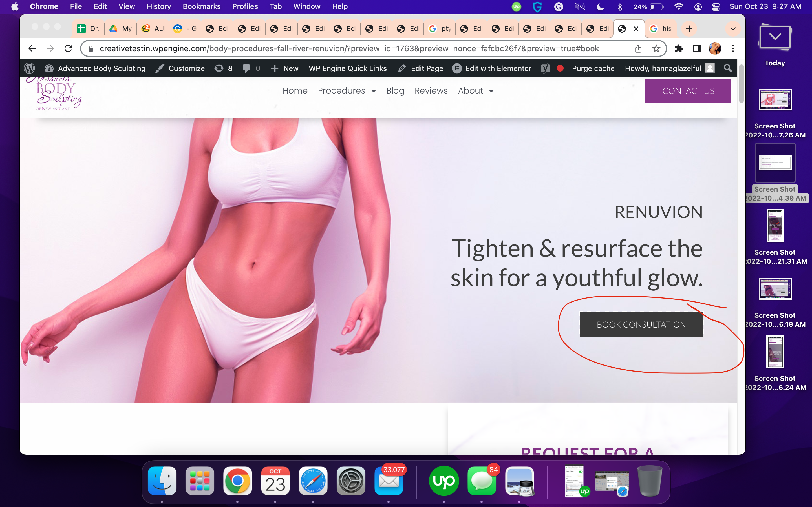Click the share page icon in address bar

[638, 49]
